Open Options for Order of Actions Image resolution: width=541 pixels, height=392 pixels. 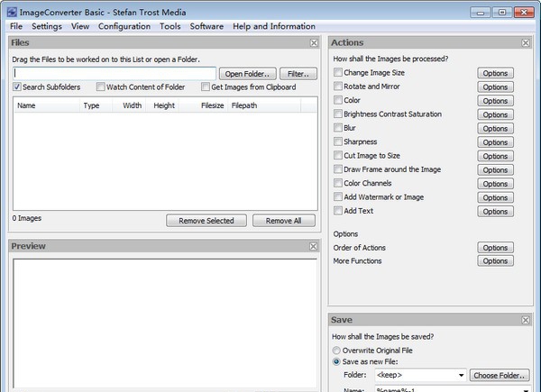(495, 248)
